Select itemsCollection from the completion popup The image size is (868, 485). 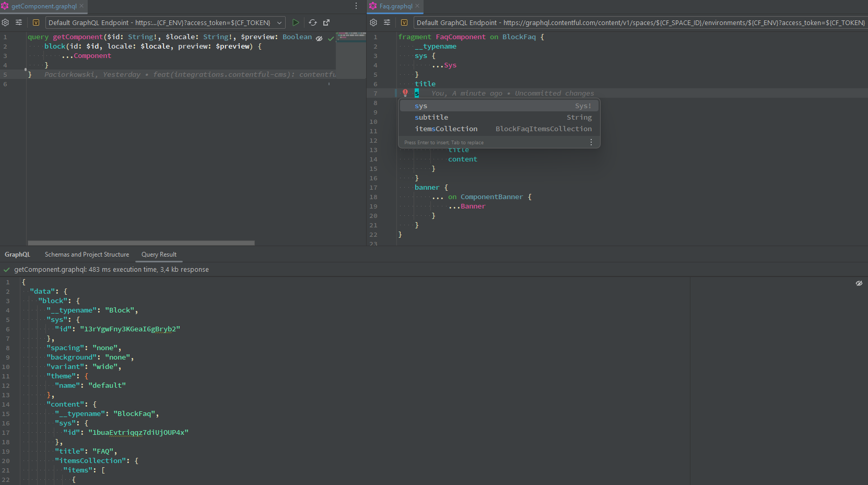(447, 129)
